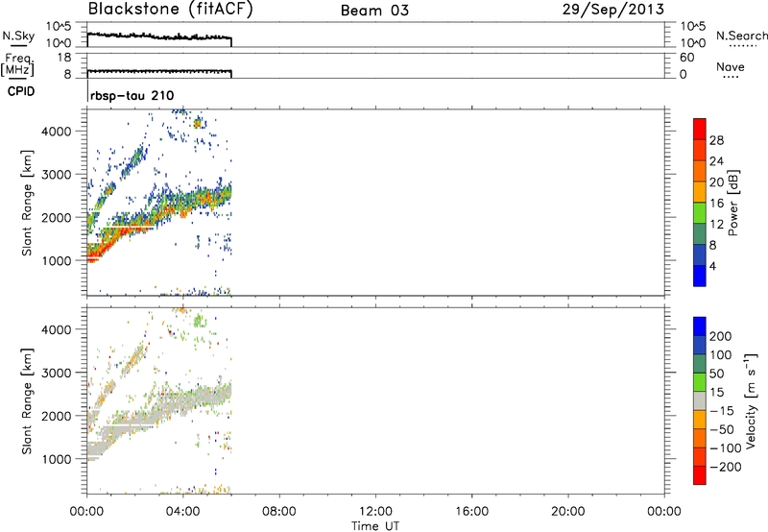
Task: Click the "60" Nave axis tick label
Action: pyautogui.click(x=686, y=58)
